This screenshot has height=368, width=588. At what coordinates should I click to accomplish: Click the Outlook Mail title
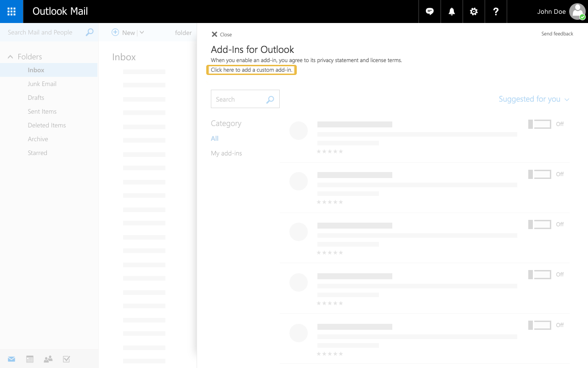(60, 11)
